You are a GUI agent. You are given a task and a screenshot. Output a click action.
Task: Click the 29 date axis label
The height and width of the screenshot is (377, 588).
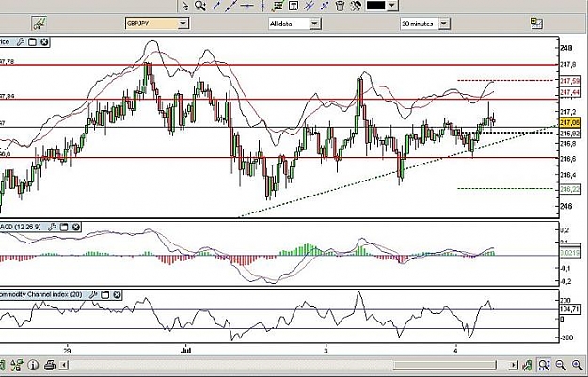pyautogui.click(x=67, y=351)
